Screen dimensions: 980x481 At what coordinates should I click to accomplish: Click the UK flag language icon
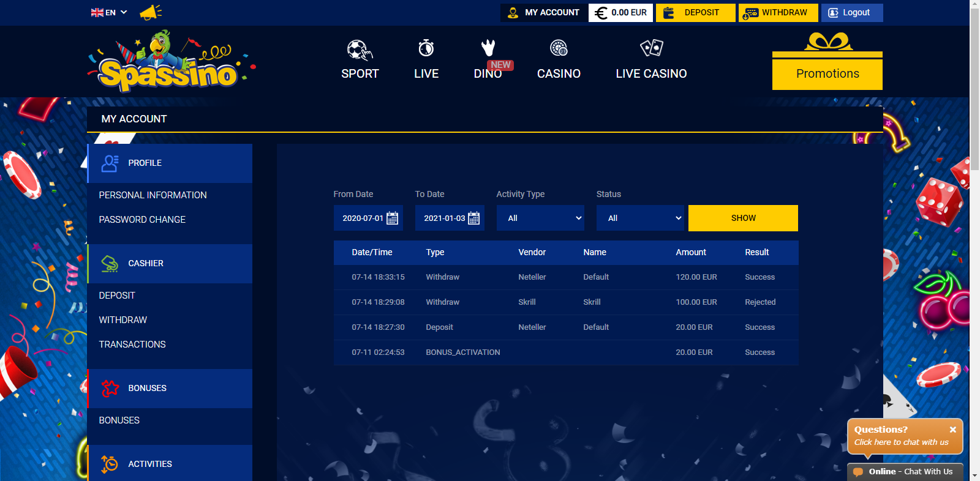97,12
